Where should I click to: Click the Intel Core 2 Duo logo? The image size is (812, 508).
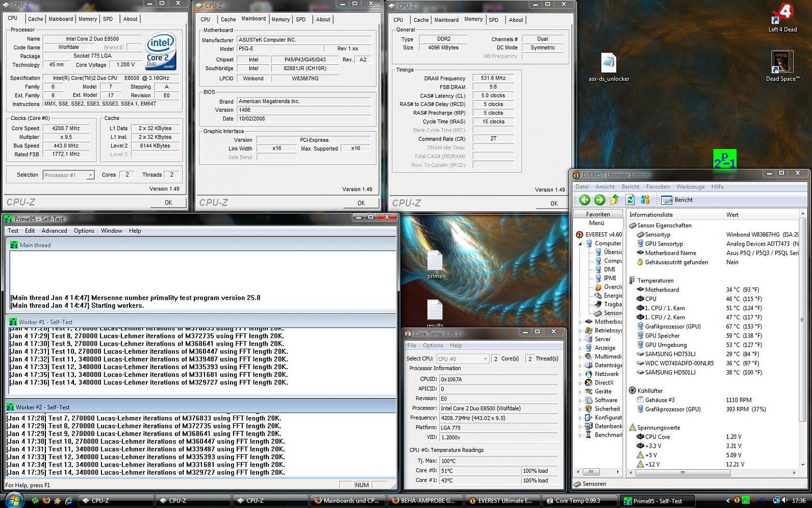[x=161, y=52]
